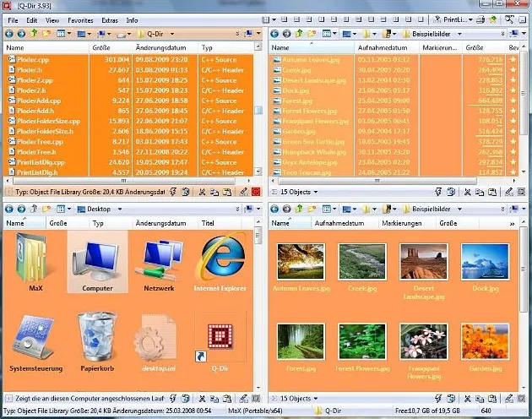The image size is (532, 419).
Task: Click Cut icon in Q-Dir pane status bar
Action: coord(202,192)
